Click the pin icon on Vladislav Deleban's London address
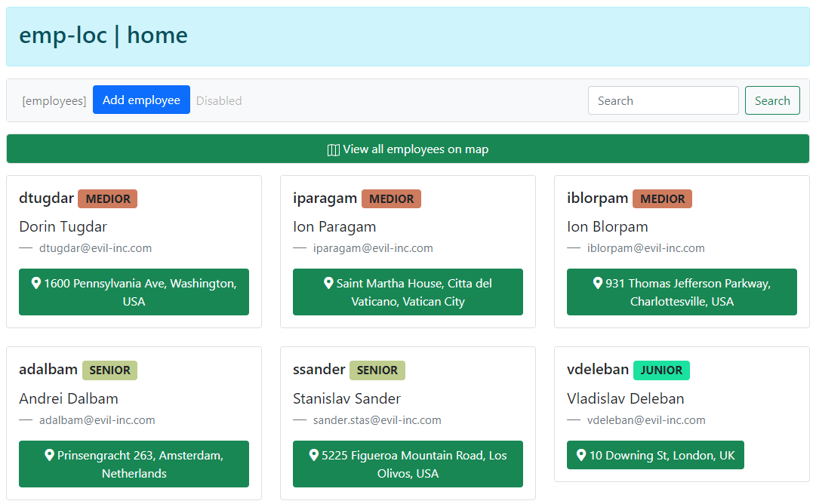 (x=580, y=455)
